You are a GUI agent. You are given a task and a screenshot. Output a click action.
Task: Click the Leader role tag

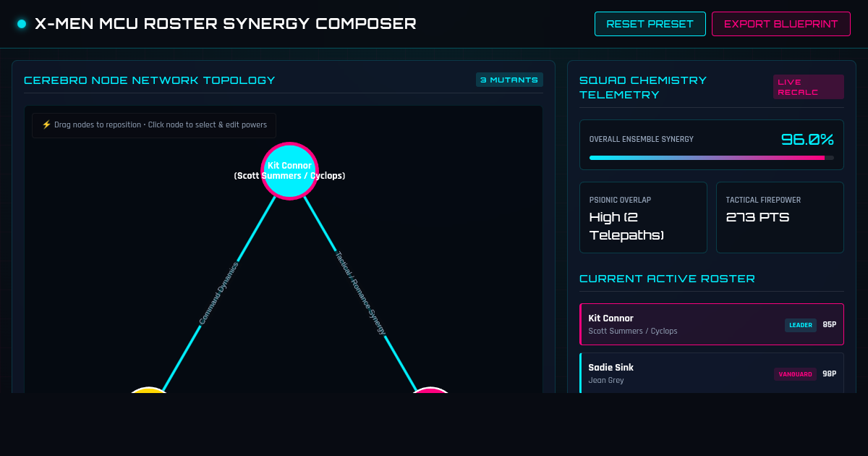pyautogui.click(x=801, y=325)
